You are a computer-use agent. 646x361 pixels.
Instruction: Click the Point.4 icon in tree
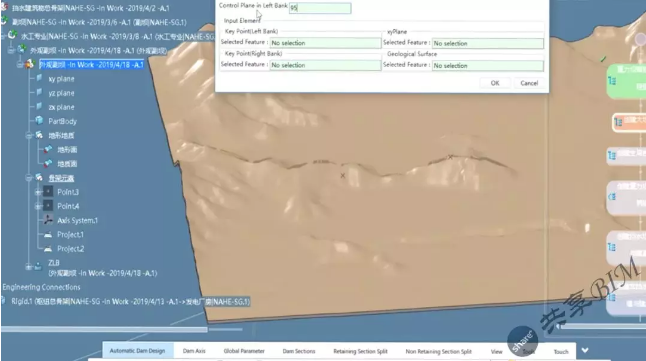[48, 206]
